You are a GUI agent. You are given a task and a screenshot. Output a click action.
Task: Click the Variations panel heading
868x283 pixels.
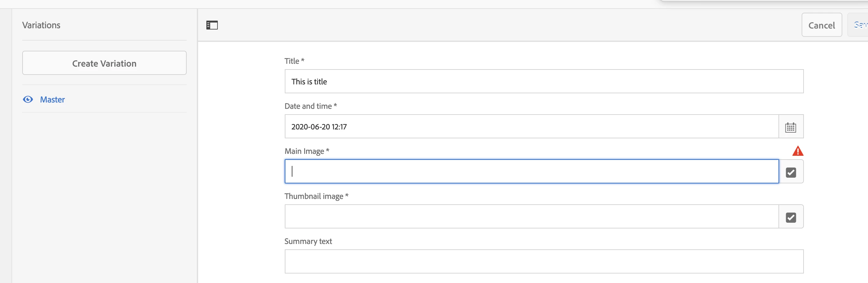coord(41,25)
